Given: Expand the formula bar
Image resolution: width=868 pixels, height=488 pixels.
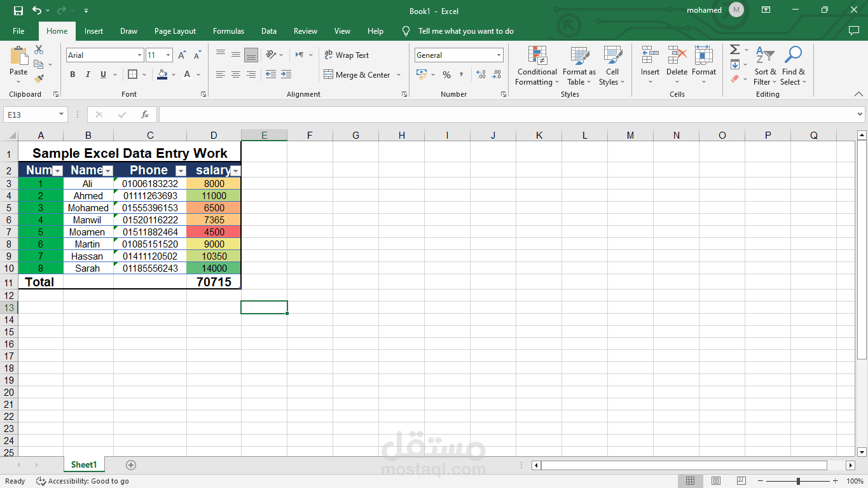Looking at the screenshot, I should coord(860,115).
